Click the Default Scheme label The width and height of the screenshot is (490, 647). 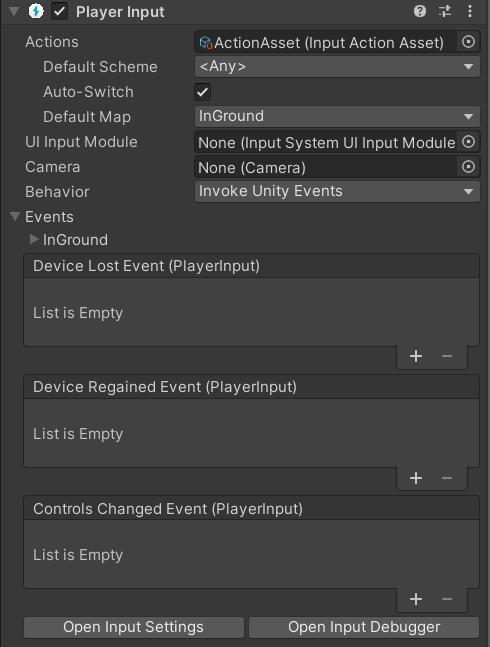tap(100, 67)
